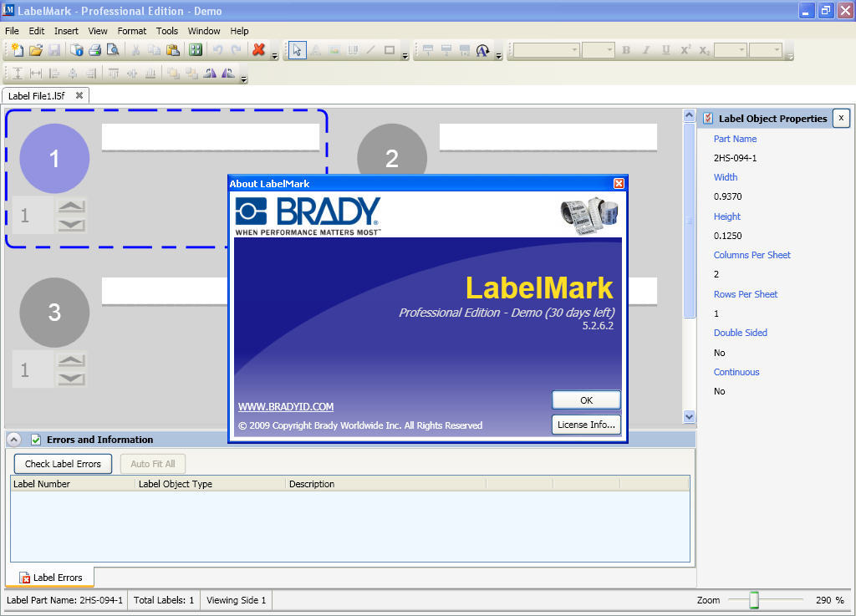Open a file with the folder icon
This screenshot has width=856, height=616.
[x=35, y=50]
